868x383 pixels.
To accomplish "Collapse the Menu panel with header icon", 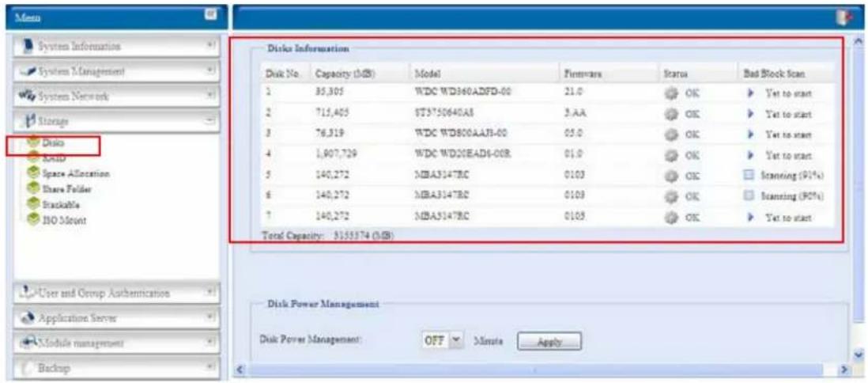I will point(210,14).
